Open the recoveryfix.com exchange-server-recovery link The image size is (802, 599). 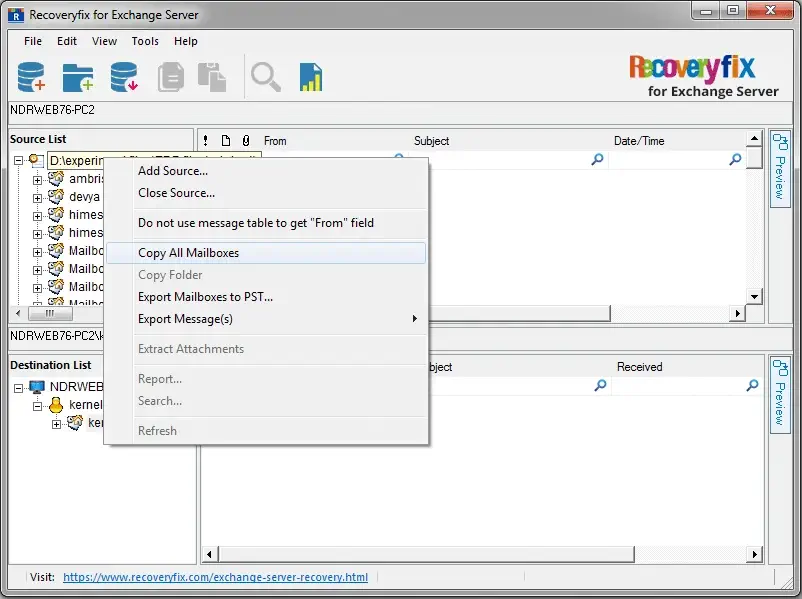[x=215, y=577]
